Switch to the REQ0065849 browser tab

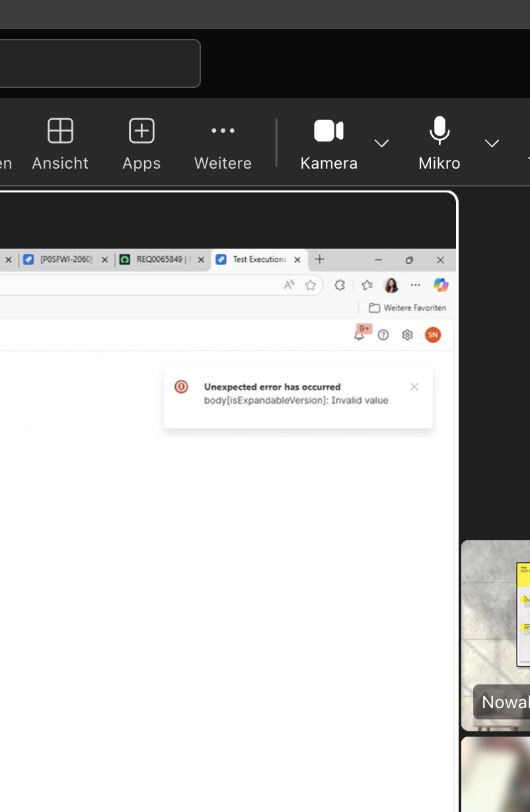pyautogui.click(x=157, y=260)
